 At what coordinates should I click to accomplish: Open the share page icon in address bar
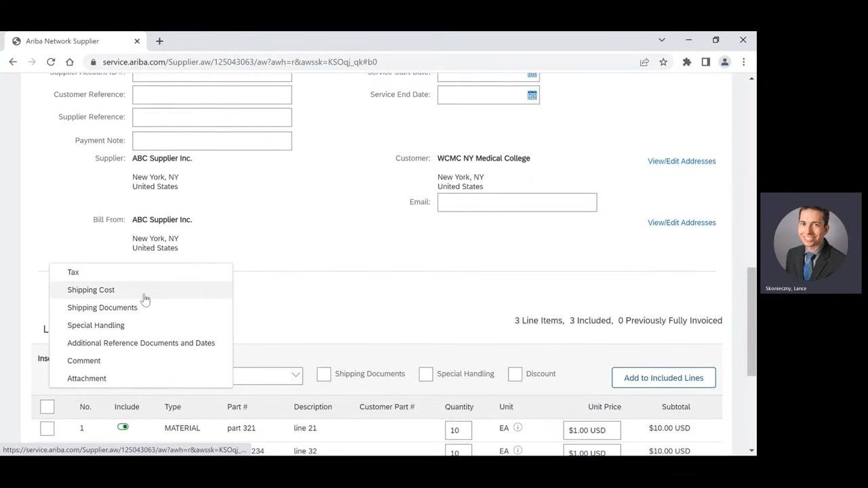(x=644, y=62)
